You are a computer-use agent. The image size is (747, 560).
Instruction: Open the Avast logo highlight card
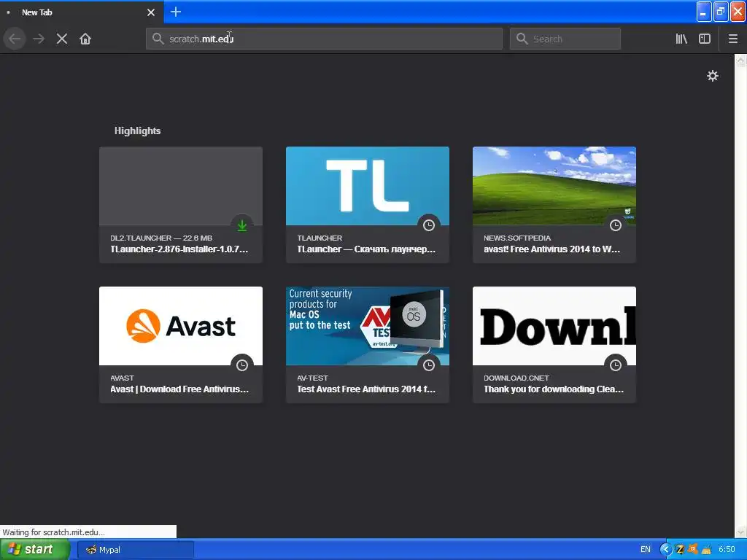pos(181,344)
